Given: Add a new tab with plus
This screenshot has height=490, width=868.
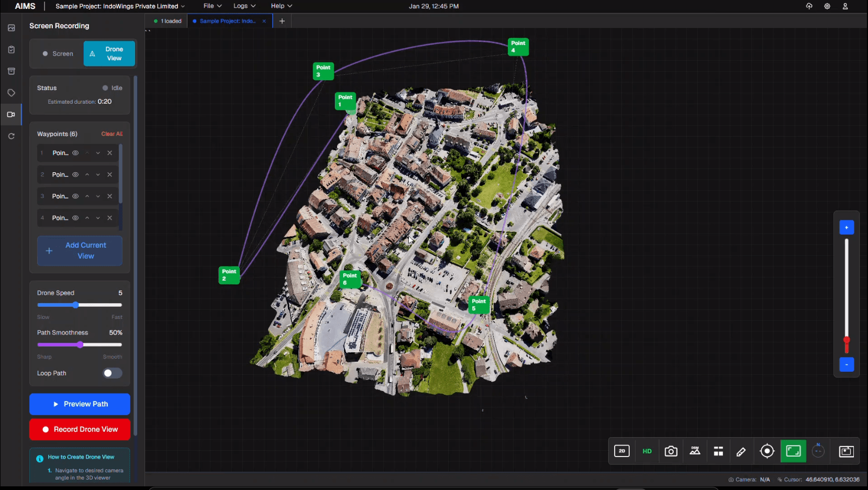Looking at the screenshot, I should tap(282, 21).
